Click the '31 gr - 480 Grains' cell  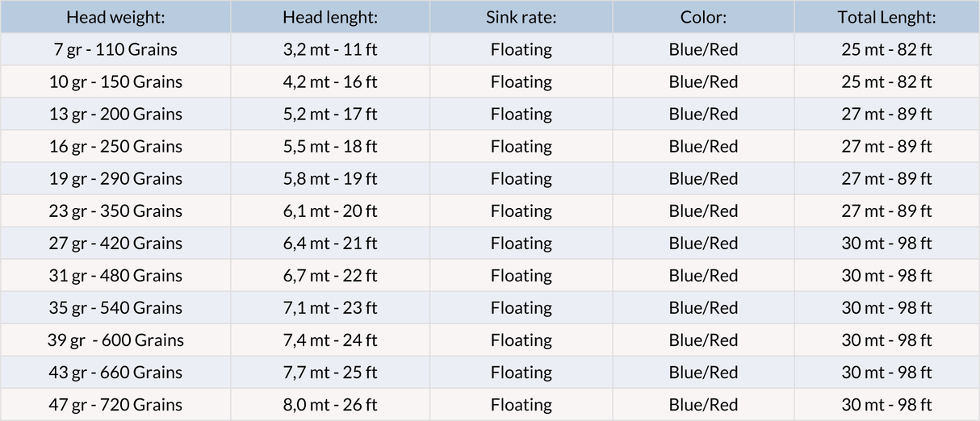115,275
